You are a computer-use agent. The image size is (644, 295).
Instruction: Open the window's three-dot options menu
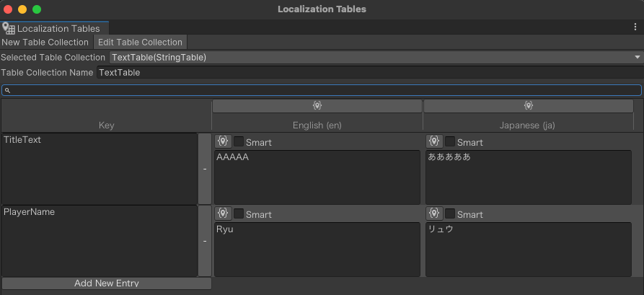point(635,27)
